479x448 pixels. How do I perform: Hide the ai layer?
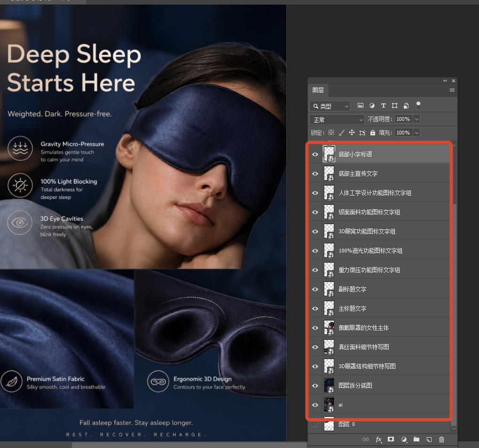coord(315,405)
